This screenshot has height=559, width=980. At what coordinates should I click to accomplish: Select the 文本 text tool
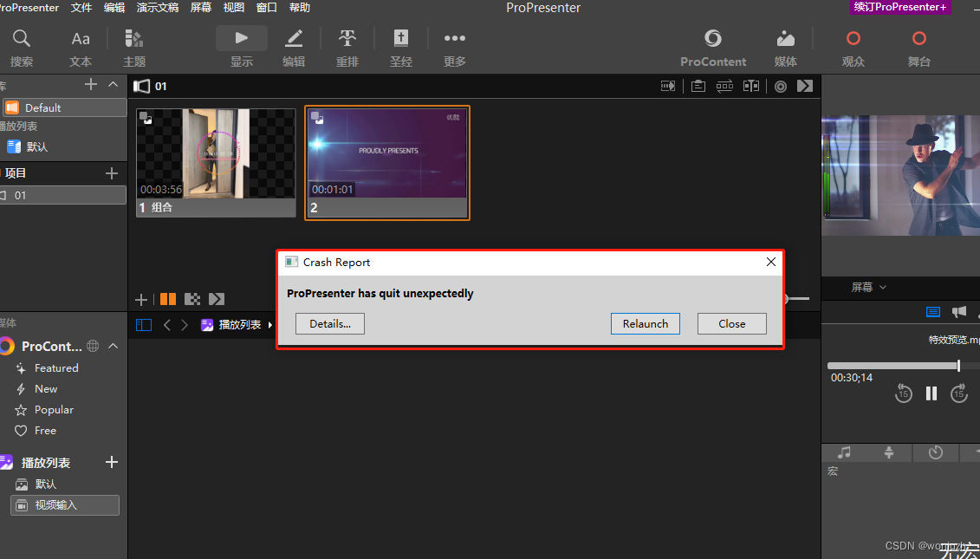81,48
